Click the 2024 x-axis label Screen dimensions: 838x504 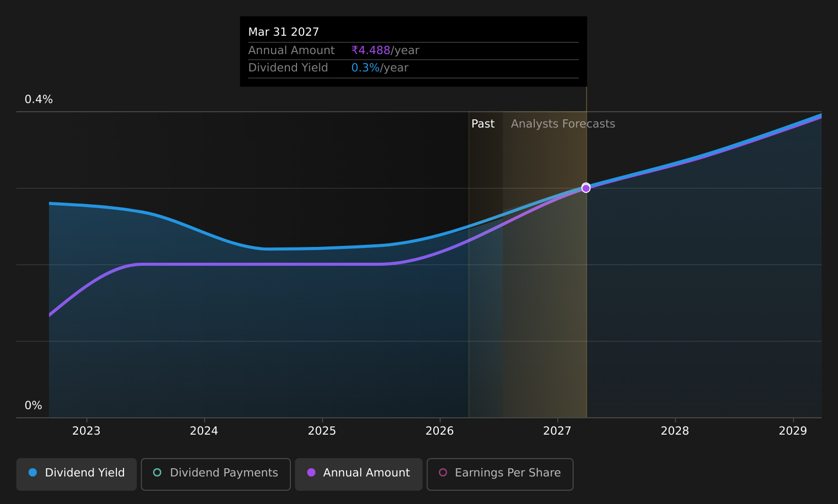(x=204, y=431)
